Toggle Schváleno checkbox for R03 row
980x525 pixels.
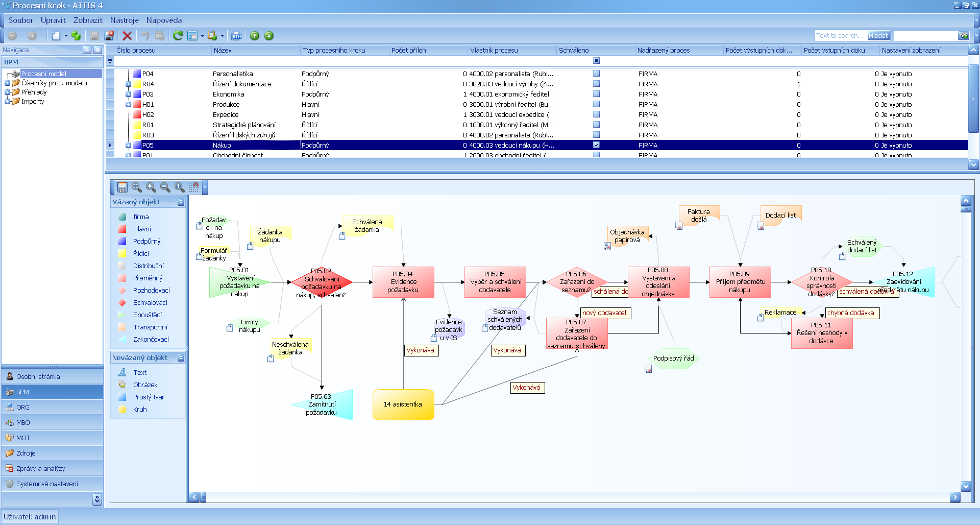pos(596,135)
